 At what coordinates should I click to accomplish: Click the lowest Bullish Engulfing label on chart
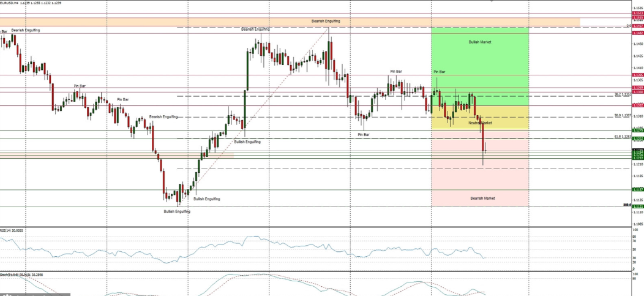177,211
